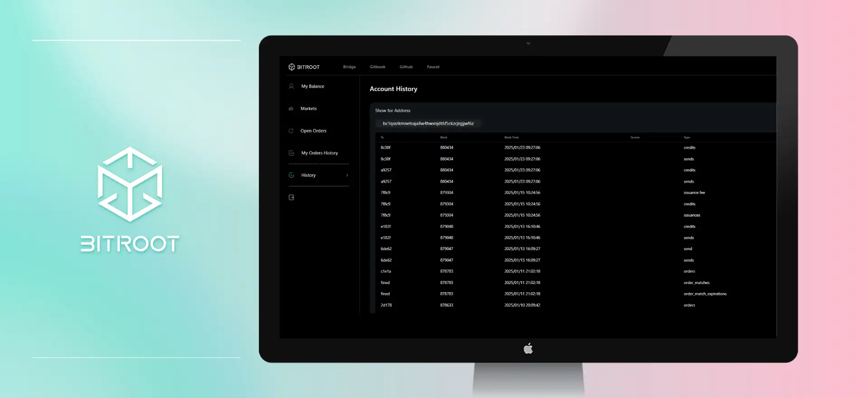Go to the Github link
868x398 pixels.
[406, 67]
